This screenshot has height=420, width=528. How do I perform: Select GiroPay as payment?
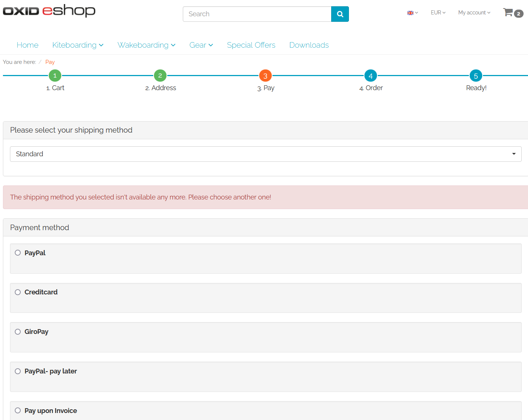[x=18, y=332]
